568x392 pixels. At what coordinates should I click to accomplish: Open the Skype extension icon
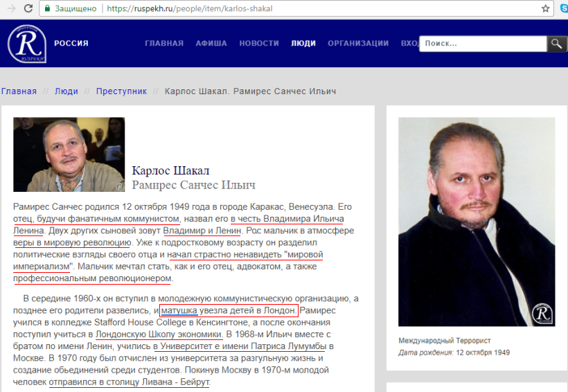pyautogui.click(x=564, y=8)
